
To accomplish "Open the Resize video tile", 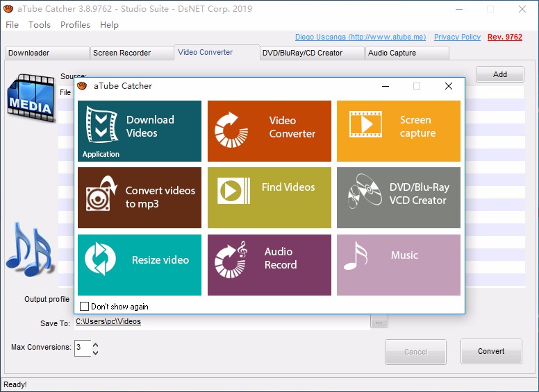I will click(x=140, y=265).
